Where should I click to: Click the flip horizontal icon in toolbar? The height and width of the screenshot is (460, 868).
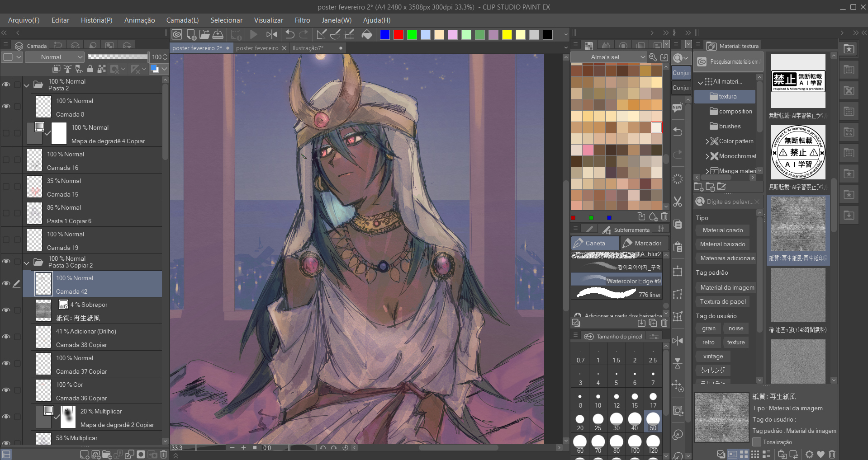tap(272, 34)
